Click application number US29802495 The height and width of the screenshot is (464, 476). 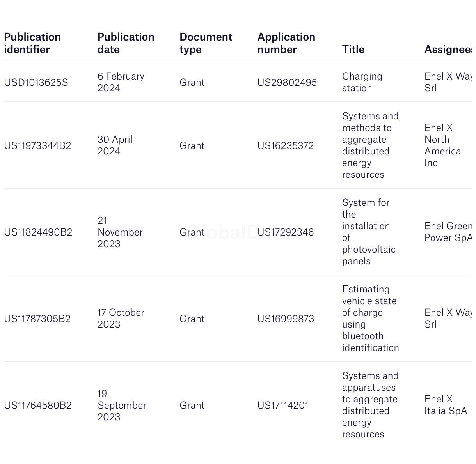pos(287,83)
